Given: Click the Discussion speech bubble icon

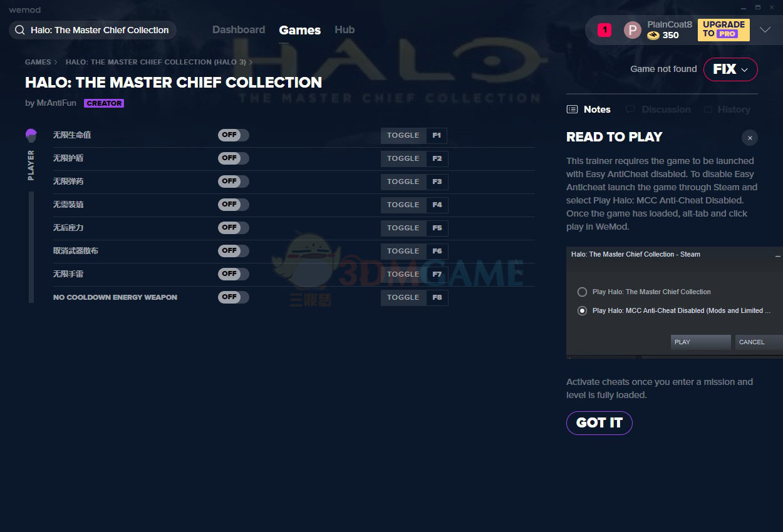Looking at the screenshot, I should point(630,110).
